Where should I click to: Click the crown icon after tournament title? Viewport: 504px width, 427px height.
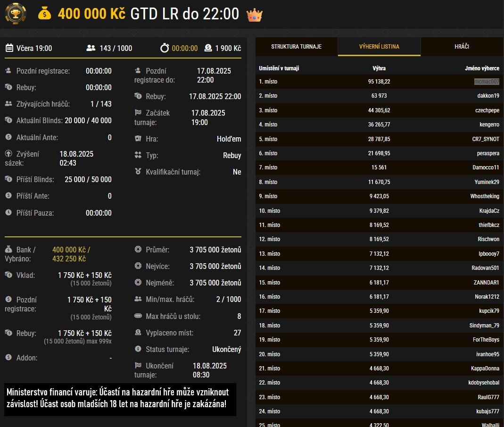[x=255, y=14]
